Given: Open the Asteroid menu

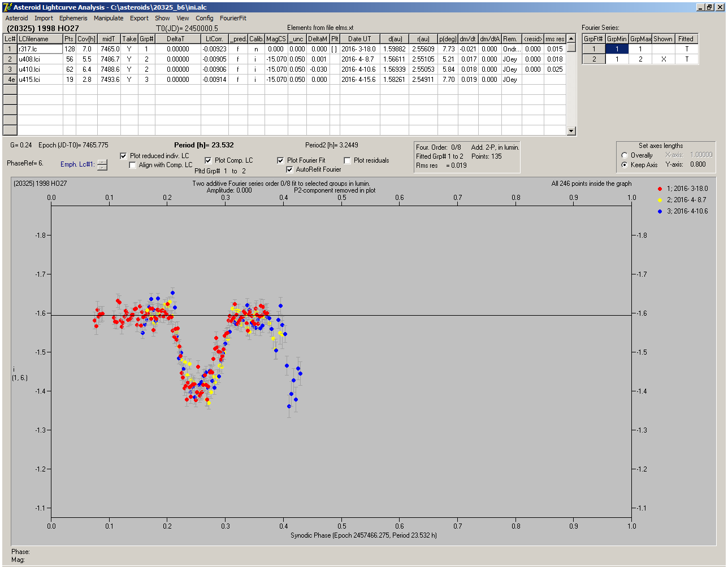Looking at the screenshot, I should pyautogui.click(x=16, y=18).
